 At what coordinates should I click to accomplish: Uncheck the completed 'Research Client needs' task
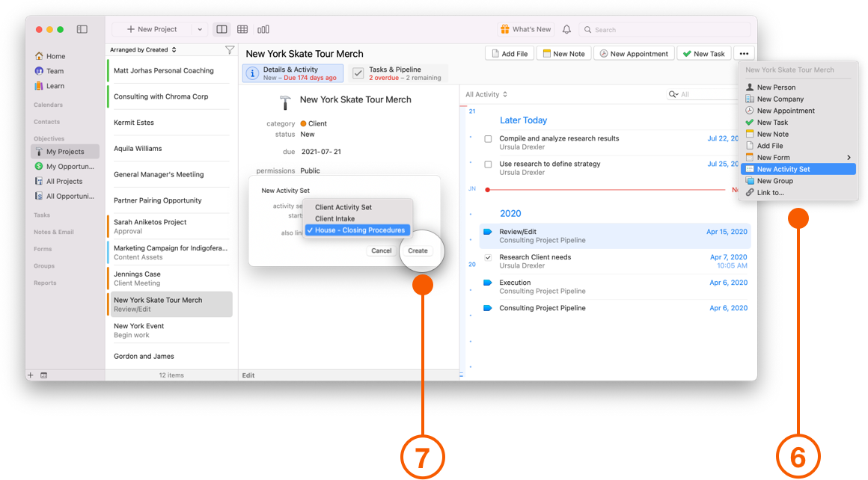pos(488,256)
